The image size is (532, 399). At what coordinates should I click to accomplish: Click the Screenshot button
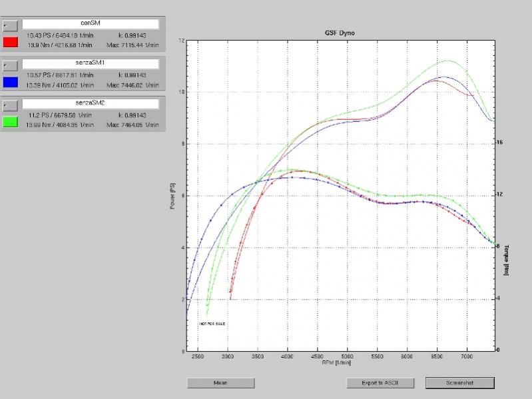coord(459,383)
